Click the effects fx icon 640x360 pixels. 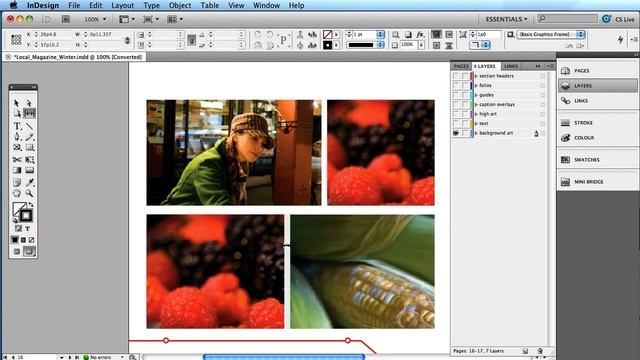(420, 35)
